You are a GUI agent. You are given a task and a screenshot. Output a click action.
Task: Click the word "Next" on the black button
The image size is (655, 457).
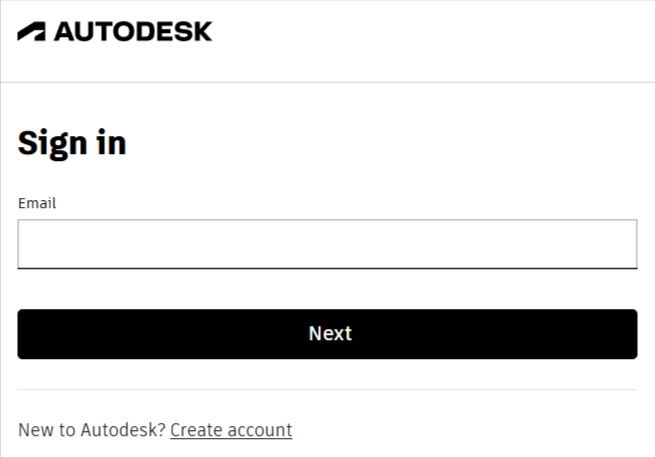pyautogui.click(x=330, y=334)
